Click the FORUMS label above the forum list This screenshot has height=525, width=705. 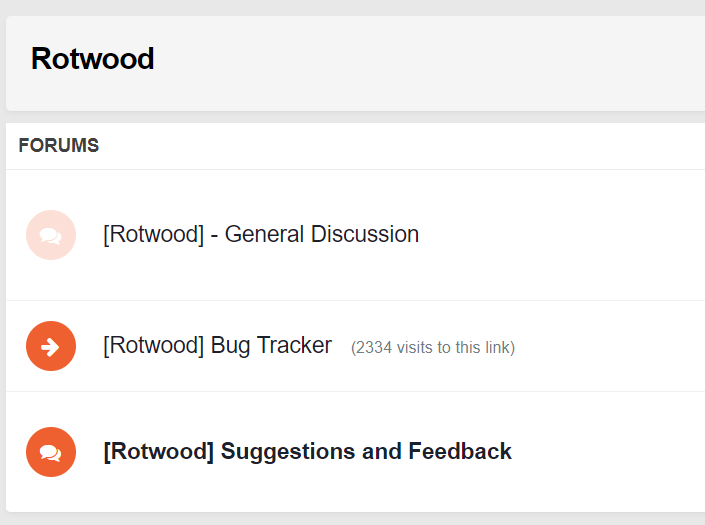pos(59,146)
